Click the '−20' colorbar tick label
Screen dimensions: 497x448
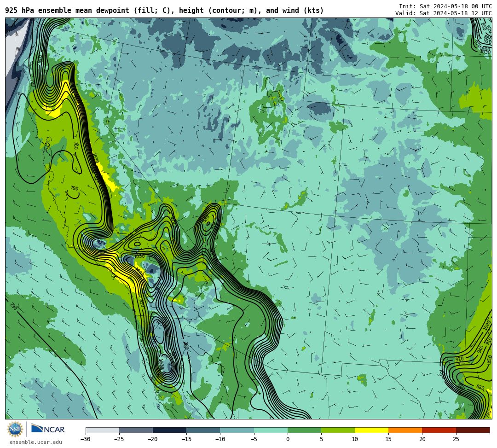point(153,439)
